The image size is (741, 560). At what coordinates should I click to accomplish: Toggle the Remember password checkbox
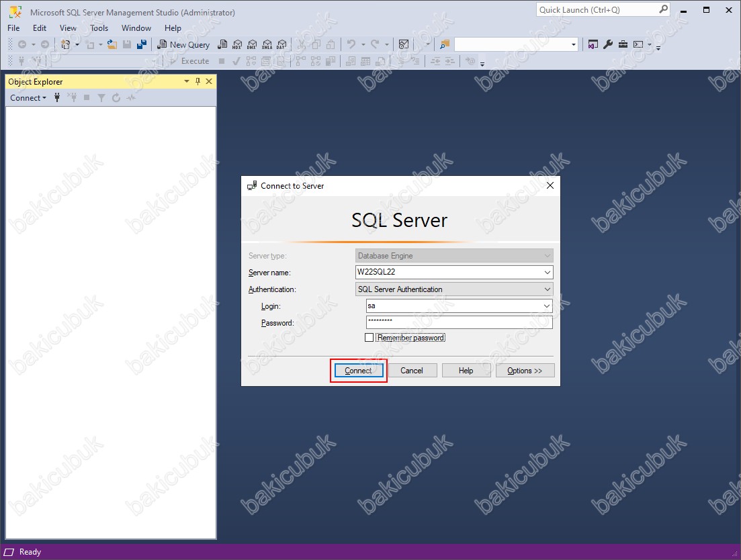[x=369, y=338]
